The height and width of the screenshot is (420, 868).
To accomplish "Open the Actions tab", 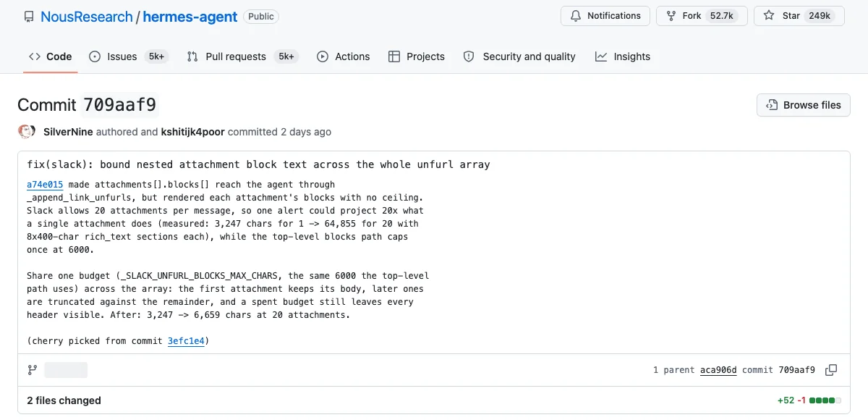I will [343, 56].
